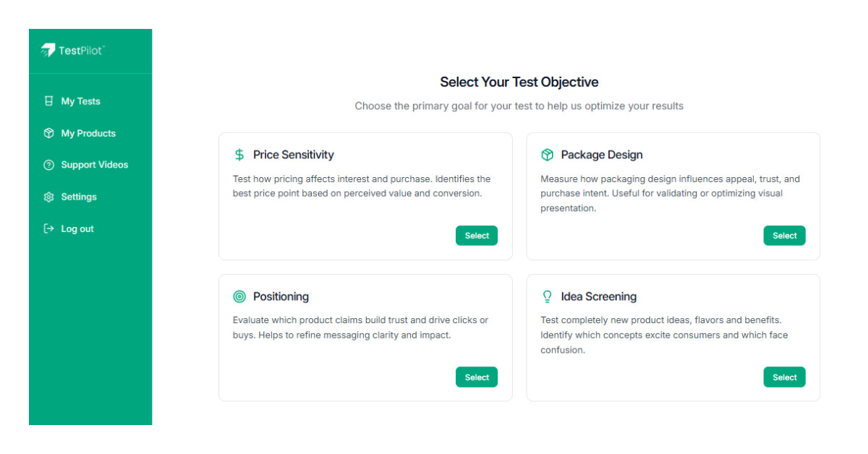Viewport: 868px width, 454px height.
Task: Click the target icon on Positioning
Action: (239, 296)
